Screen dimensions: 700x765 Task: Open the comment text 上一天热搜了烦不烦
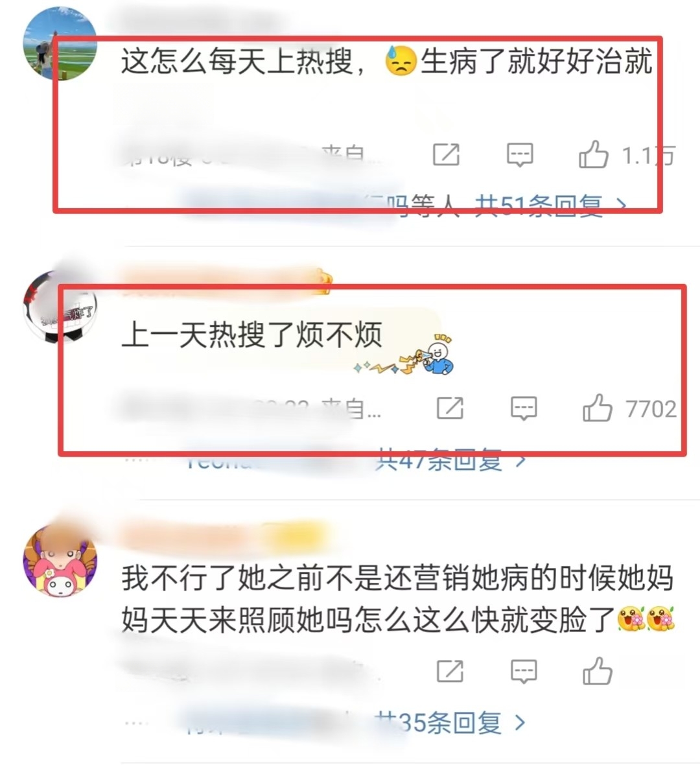pyautogui.click(x=251, y=335)
